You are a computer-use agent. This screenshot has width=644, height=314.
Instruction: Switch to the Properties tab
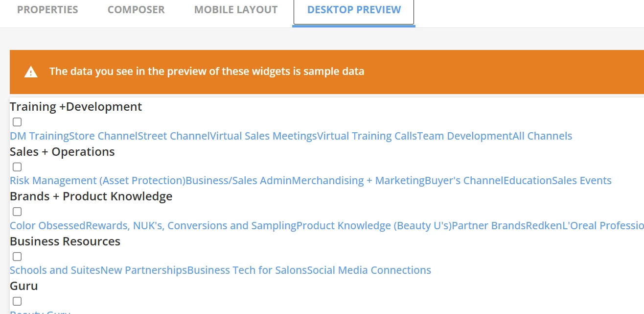47,10
